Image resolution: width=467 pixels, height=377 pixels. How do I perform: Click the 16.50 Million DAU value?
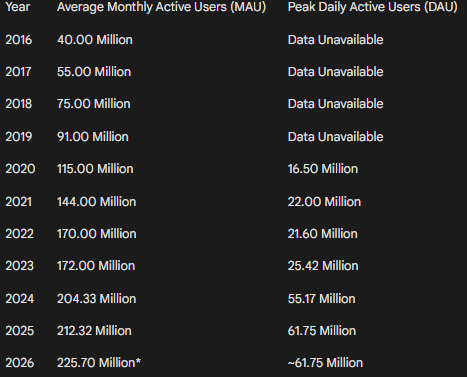(x=323, y=169)
